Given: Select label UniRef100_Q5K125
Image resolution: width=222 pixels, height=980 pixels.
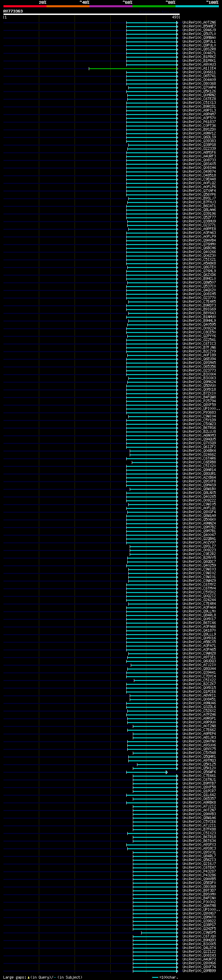Looking at the screenshot, I should tap(199, 764).
